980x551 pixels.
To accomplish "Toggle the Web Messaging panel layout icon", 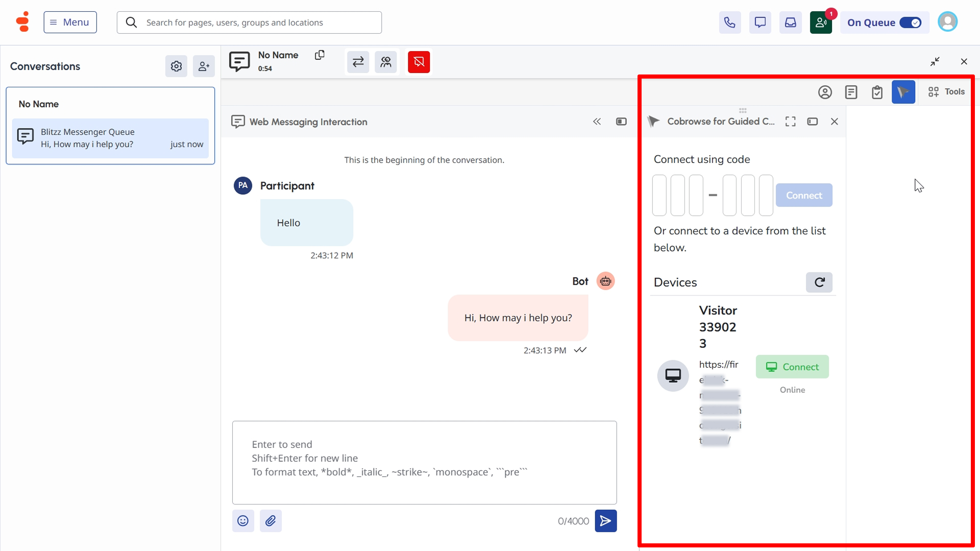I will [621, 121].
